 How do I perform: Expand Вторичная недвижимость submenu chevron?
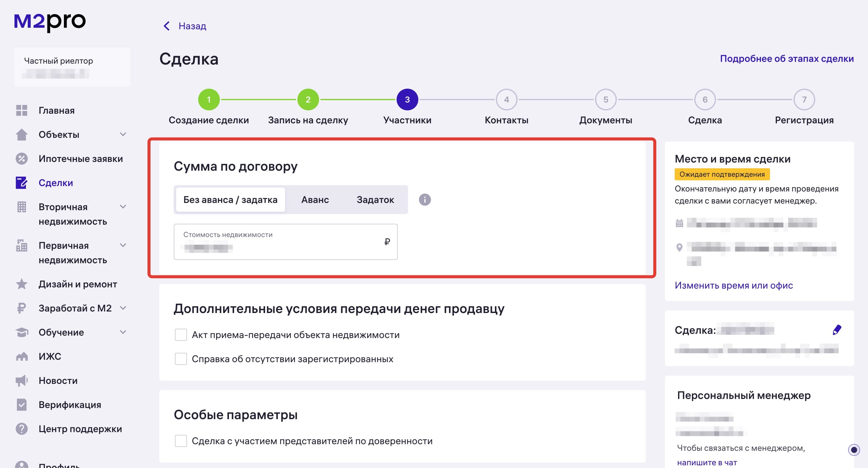pyautogui.click(x=123, y=207)
